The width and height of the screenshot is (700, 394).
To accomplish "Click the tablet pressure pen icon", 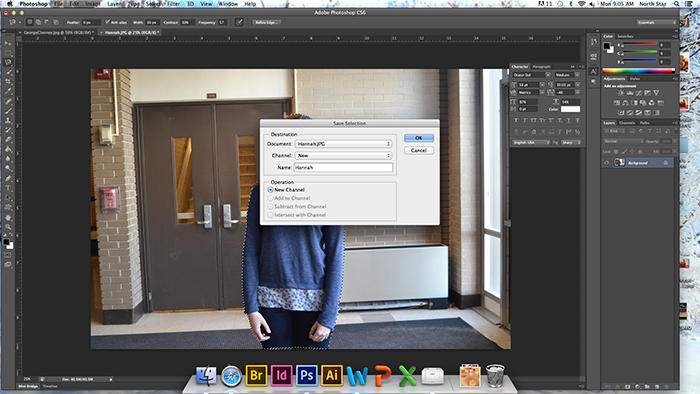I will click(239, 22).
